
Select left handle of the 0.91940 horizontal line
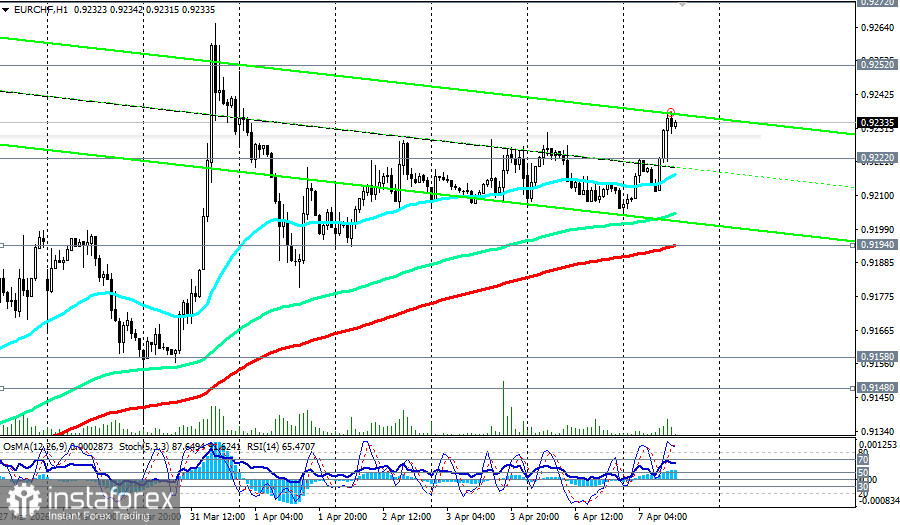point(2,245)
